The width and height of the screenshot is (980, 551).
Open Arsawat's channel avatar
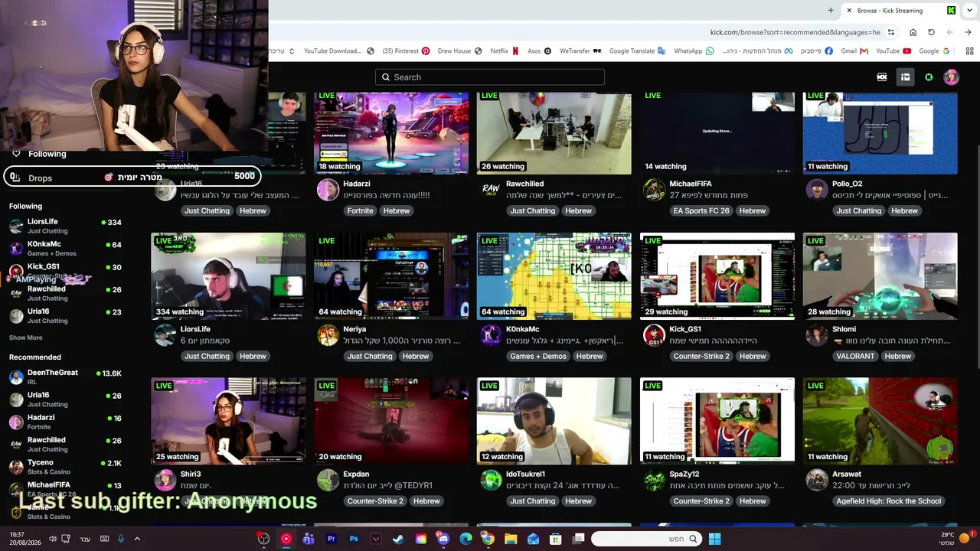click(x=817, y=480)
